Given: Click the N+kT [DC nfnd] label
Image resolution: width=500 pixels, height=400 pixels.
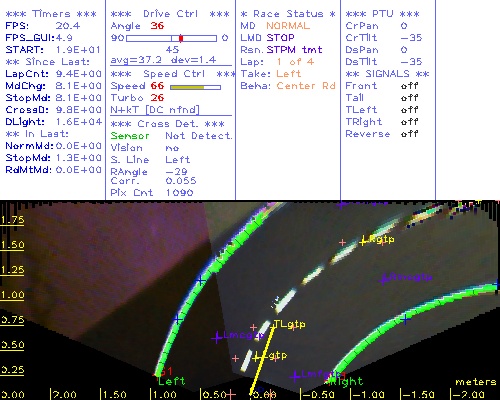Looking at the screenshot, I should (155, 110).
